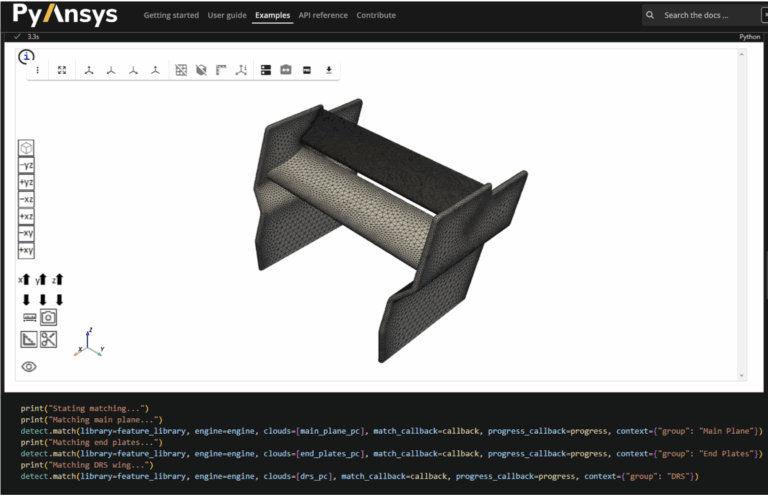The image size is (768, 495).
Task: Toggle the crossed-out grid icon
Action: [181, 70]
